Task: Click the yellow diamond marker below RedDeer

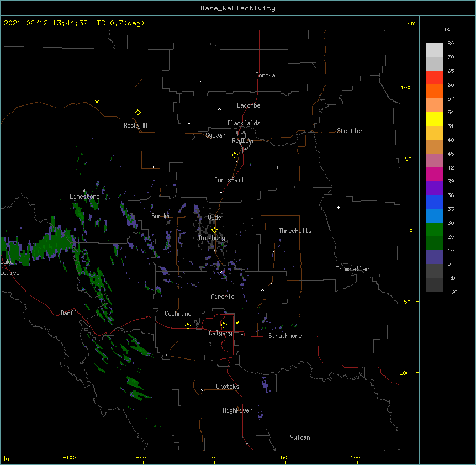Action: click(235, 155)
